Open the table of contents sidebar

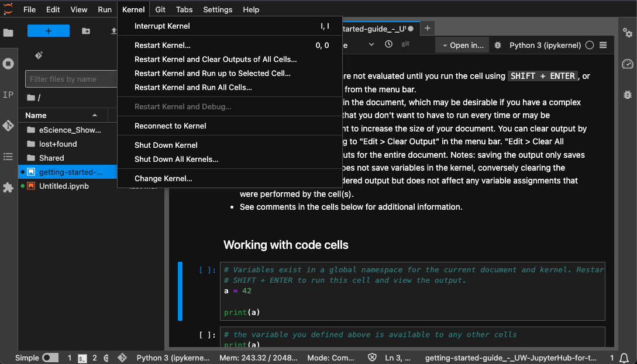(x=8, y=157)
